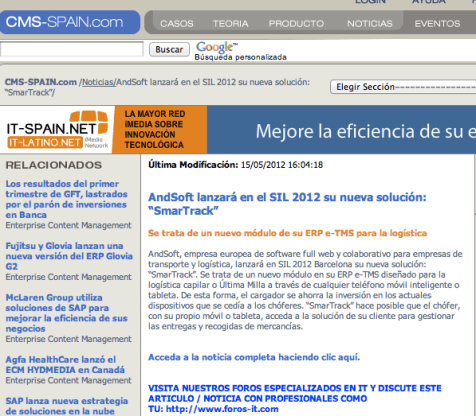
Task: Click the CMS-SPAIN.com logo
Action: coord(69,22)
